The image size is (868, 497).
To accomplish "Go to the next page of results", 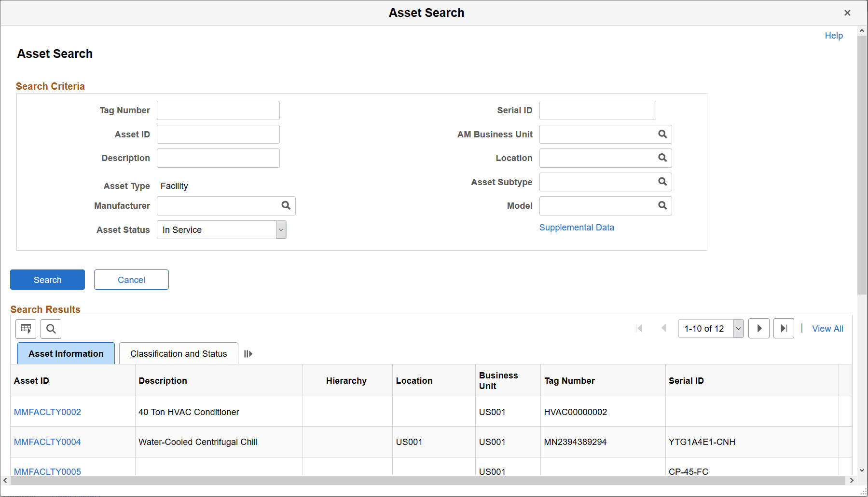I will point(758,328).
